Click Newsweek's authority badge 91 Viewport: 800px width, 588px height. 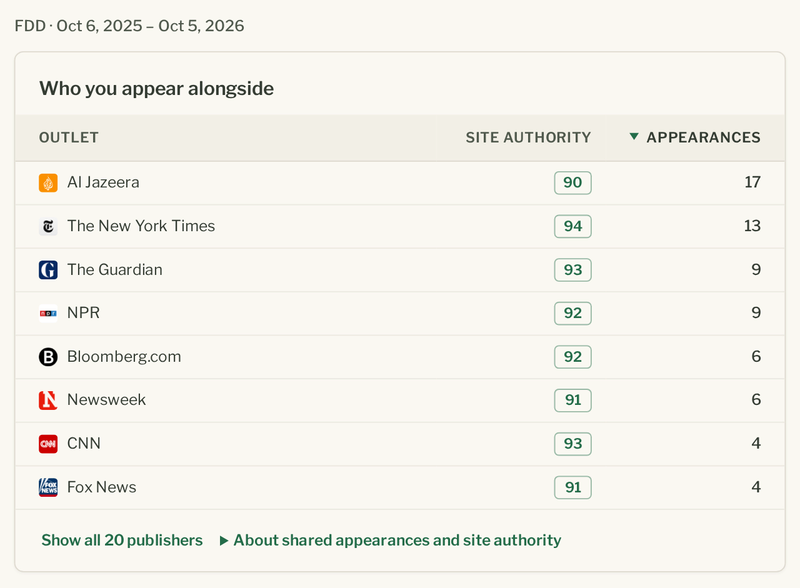point(572,400)
